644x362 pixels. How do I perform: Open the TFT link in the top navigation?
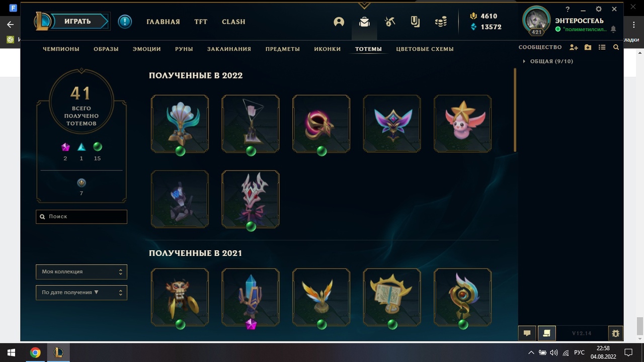point(201,22)
